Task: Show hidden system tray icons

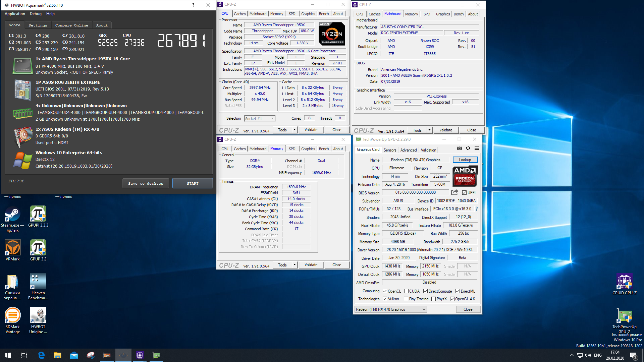Action: pyautogui.click(x=572, y=355)
